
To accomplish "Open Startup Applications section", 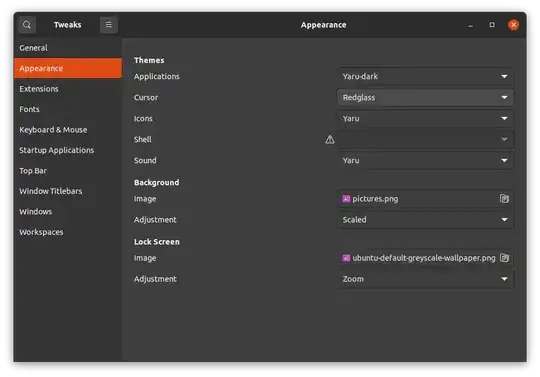I will point(68,150).
